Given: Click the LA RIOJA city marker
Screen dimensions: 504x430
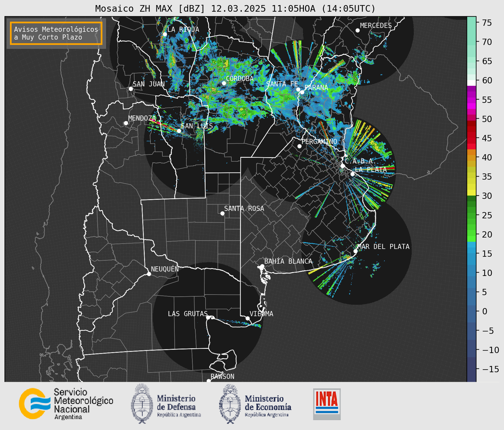Looking at the screenshot, I should click(x=165, y=34).
